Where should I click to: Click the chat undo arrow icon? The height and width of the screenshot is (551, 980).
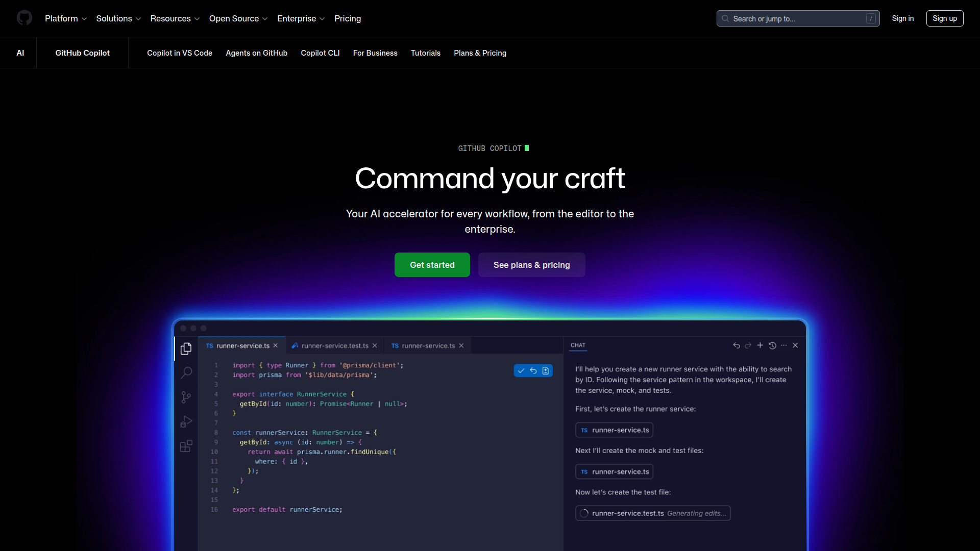pos(737,345)
